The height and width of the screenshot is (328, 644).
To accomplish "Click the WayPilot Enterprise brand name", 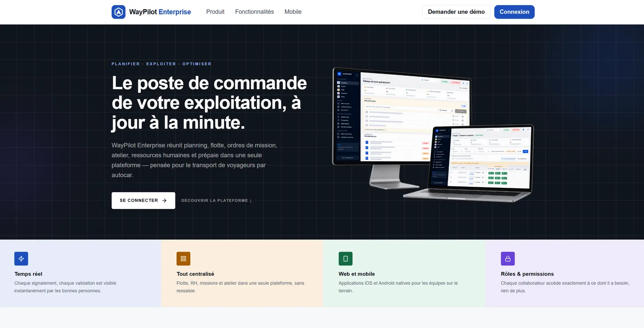I will coord(160,12).
